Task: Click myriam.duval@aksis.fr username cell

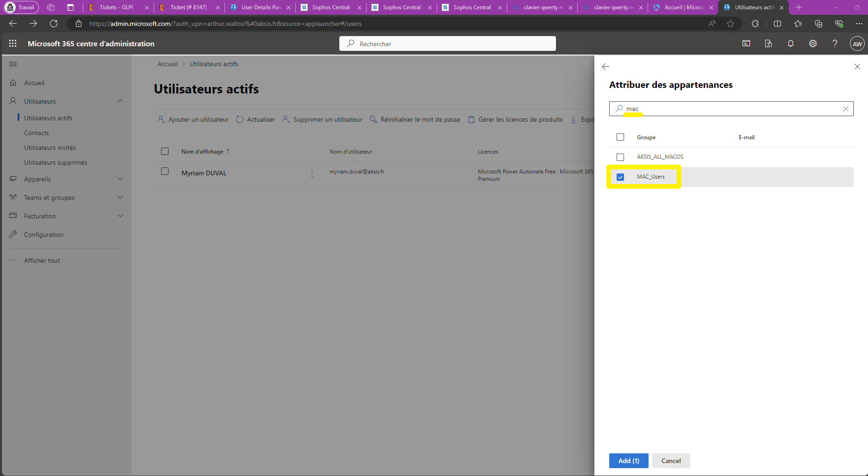Action: [357, 172]
